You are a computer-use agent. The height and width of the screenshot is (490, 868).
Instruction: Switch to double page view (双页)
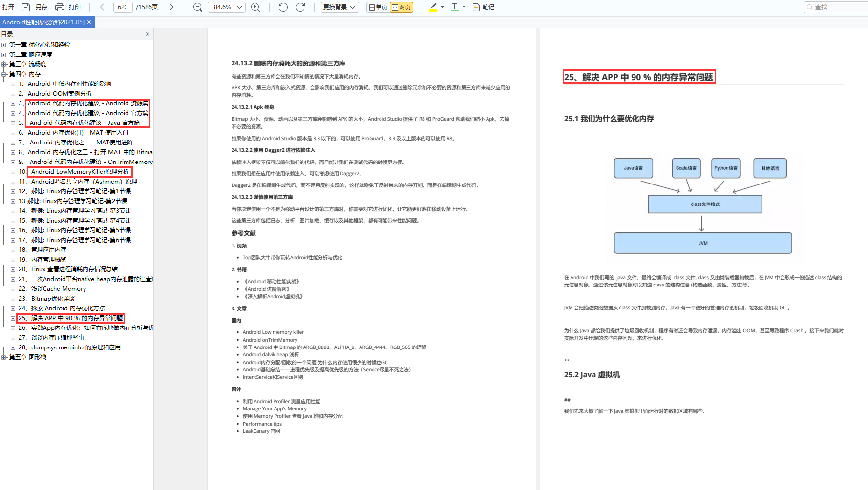tap(401, 7)
